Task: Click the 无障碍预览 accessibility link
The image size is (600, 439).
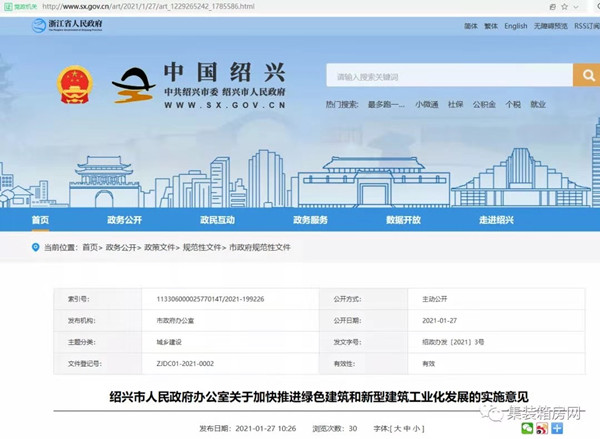Action: point(548,26)
